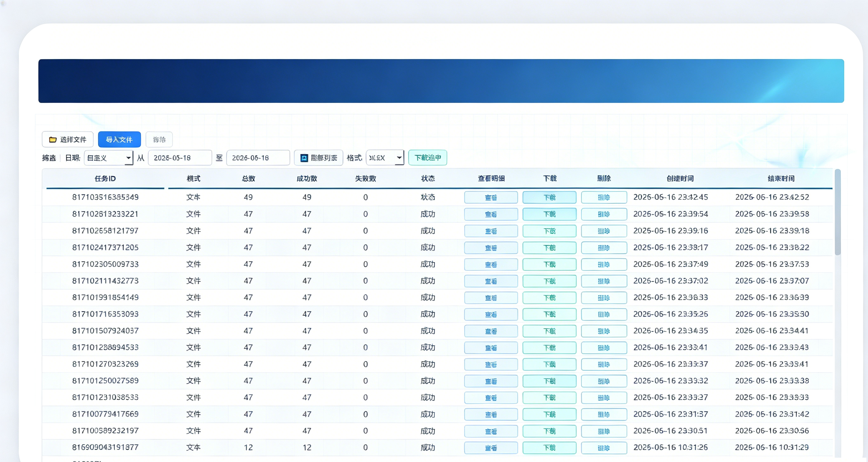Click the blue import file button
Screen dimensions: 868x462
(119, 139)
